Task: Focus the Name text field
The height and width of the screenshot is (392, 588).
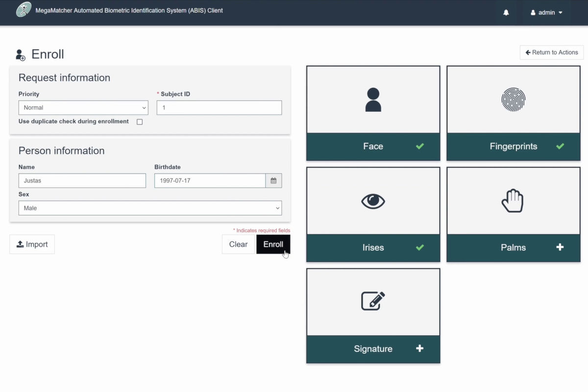Action: pyautogui.click(x=82, y=181)
